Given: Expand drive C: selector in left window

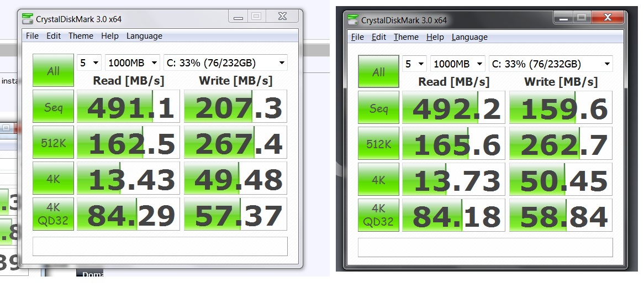Looking at the screenshot, I should [x=225, y=63].
